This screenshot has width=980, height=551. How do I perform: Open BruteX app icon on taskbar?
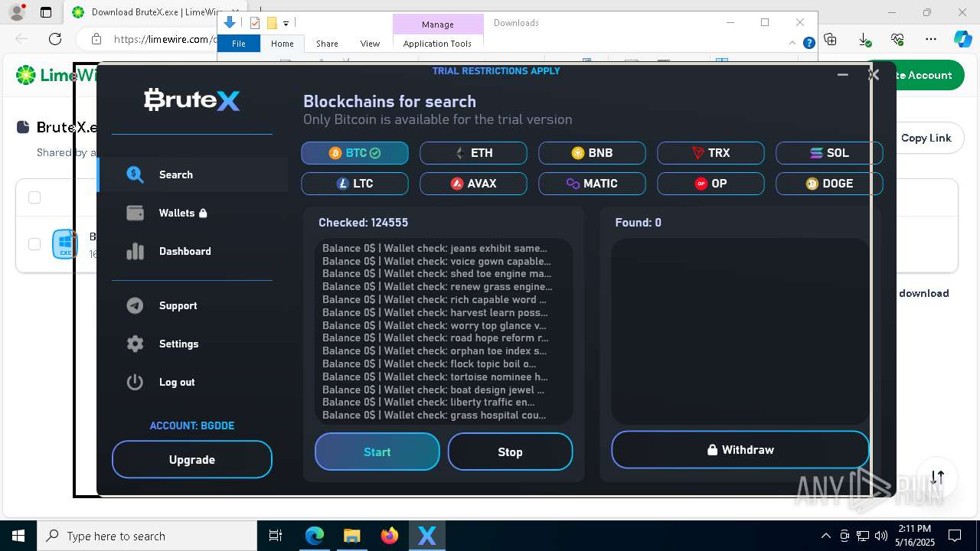coord(426,536)
